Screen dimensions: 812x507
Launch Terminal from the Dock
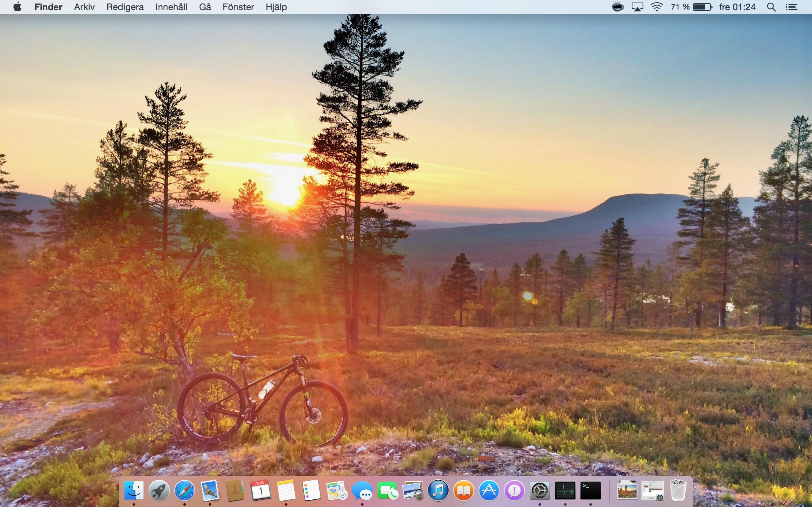591,491
